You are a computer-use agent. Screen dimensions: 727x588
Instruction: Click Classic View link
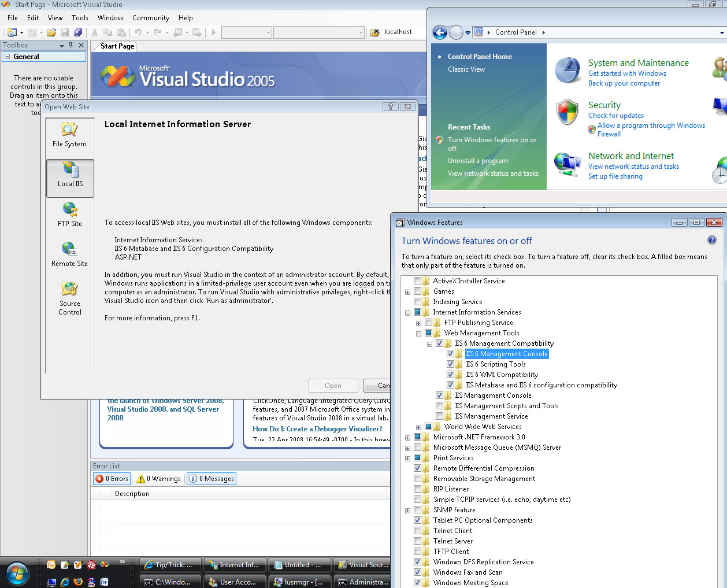(x=466, y=69)
